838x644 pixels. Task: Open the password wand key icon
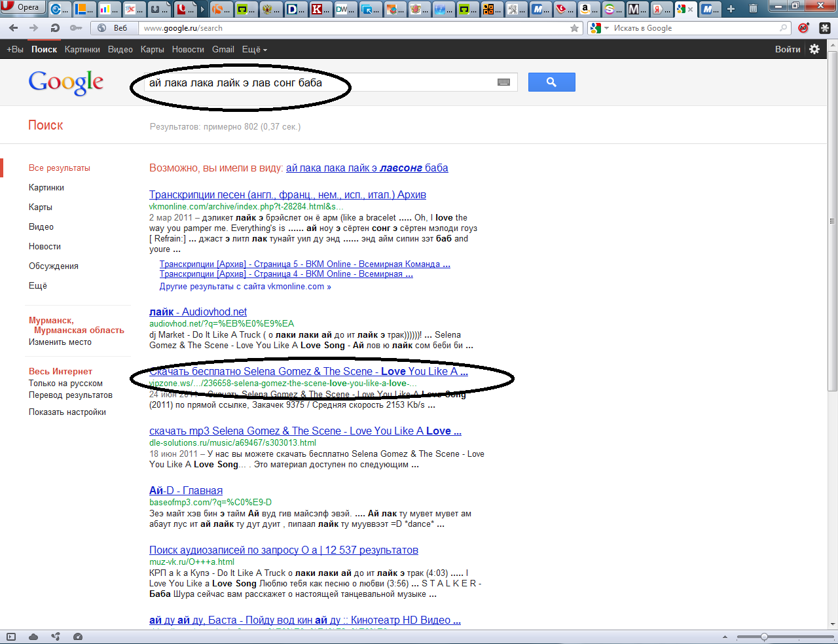pyautogui.click(x=76, y=28)
